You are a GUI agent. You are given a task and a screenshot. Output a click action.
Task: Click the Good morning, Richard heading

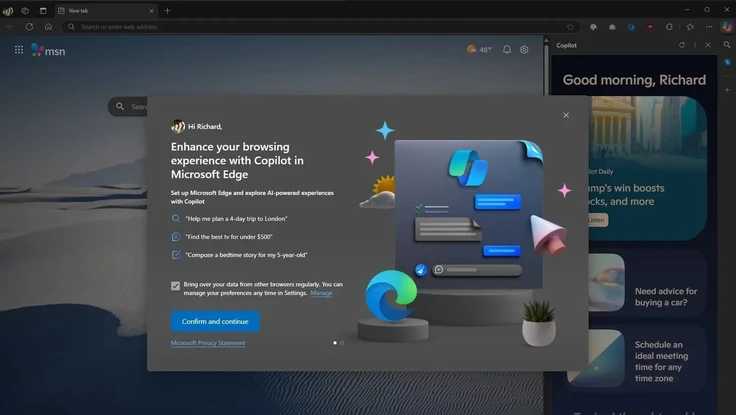pyautogui.click(x=634, y=80)
